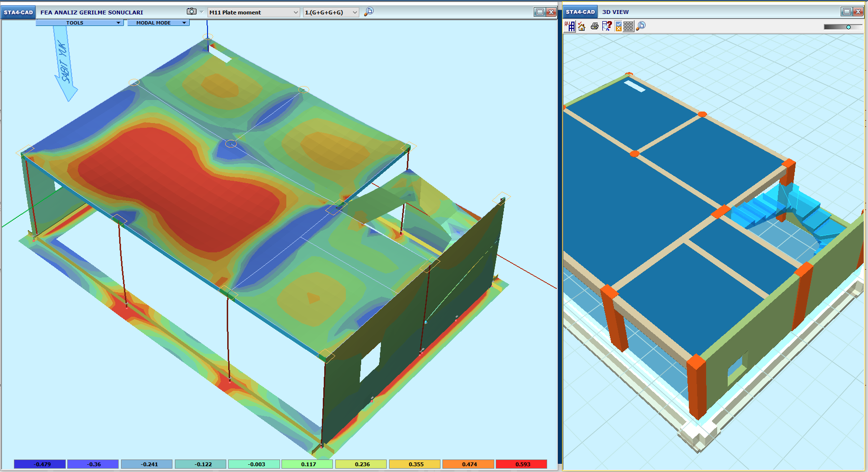Open the M11 Plate moment dropdown
Screen dimensions: 868x472
(254, 12)
